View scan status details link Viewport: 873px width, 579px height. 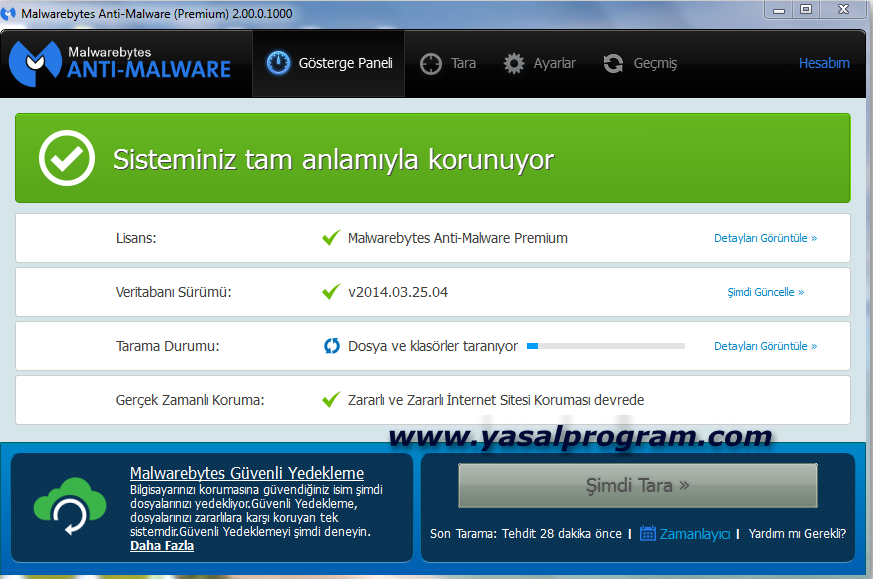(x=765, y=346)
